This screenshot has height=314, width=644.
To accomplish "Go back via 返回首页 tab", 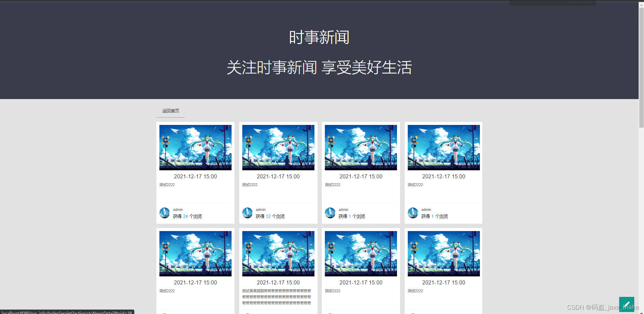I will (x=170, y=111).
